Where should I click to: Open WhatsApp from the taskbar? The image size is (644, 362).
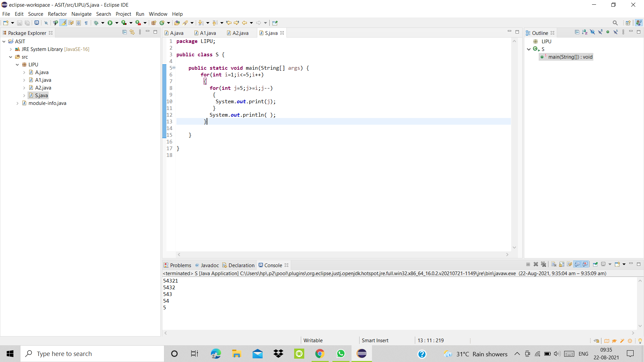coord(340,354)
